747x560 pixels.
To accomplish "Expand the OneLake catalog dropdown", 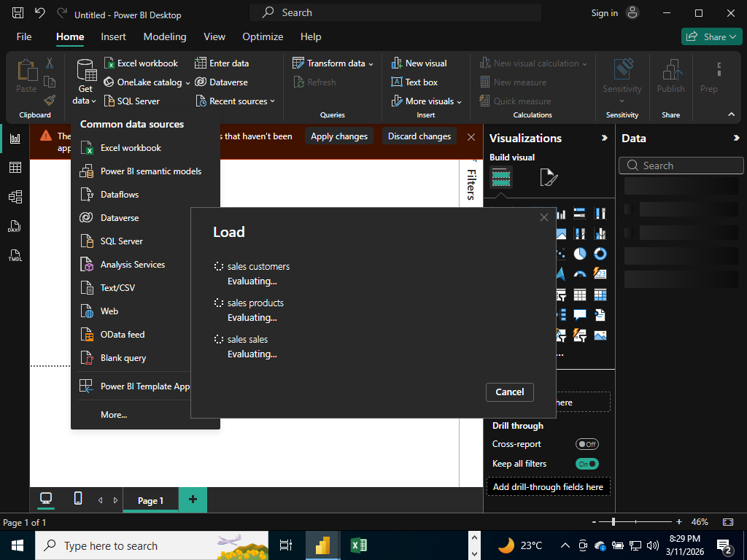I will tap(188, 83).
